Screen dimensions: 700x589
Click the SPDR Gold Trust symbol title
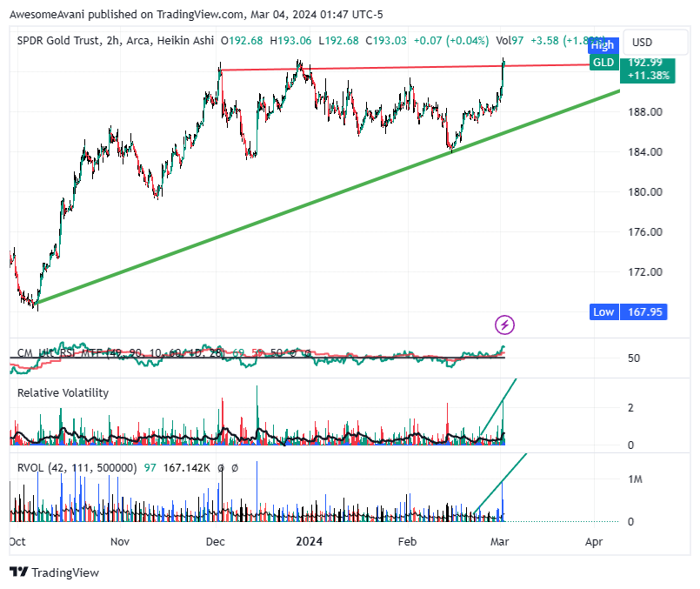coord(58,41)
